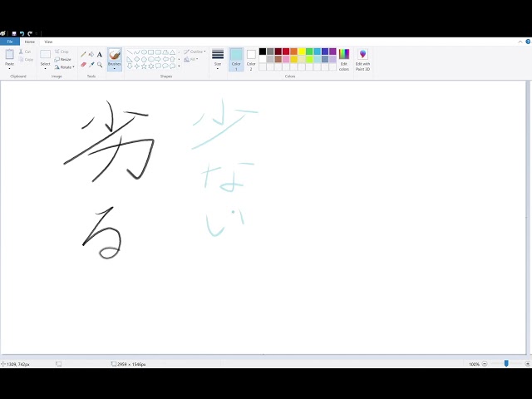
Task: Choose the Pentagon shape
Action: tap(144, 59)
